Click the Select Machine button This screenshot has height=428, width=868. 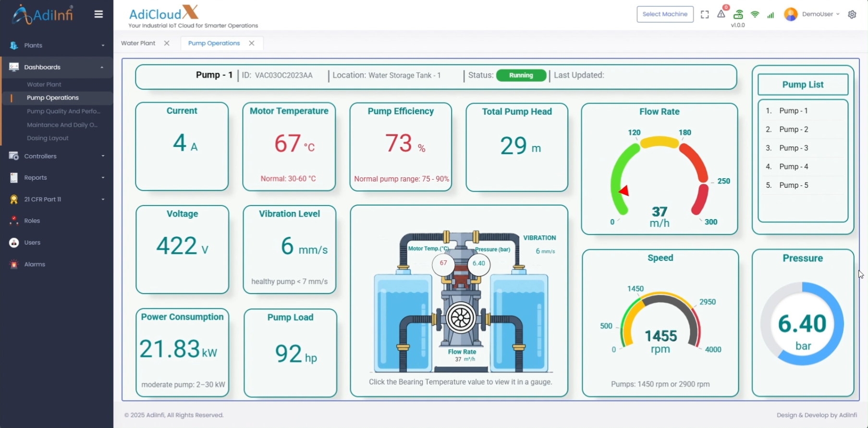665,14
